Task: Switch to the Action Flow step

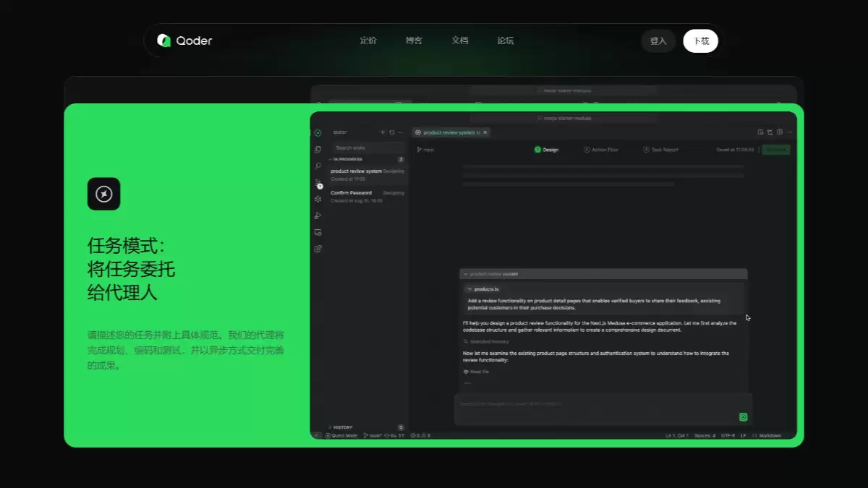Action: pos(600,150)
